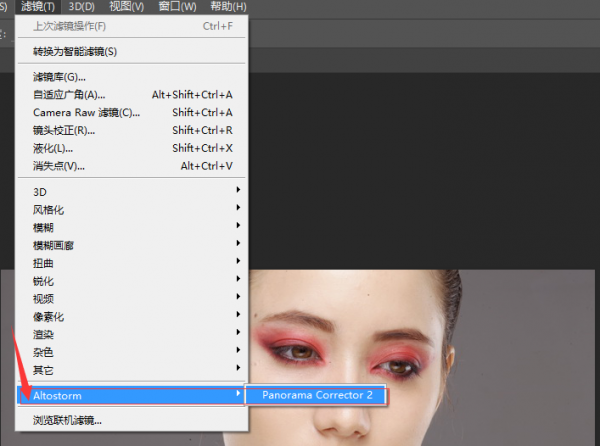Click Panorama Corrector 2 plugin entry

pyautogui.click(x=316, y=395)
